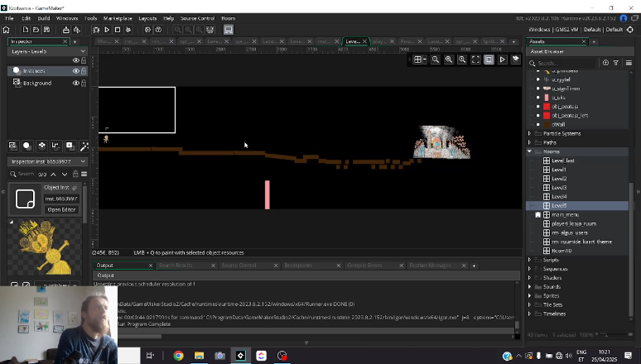Toggle lock for all layers
Image resolution: width=641 pixels, height=364 pixels.
click(84, 60)
